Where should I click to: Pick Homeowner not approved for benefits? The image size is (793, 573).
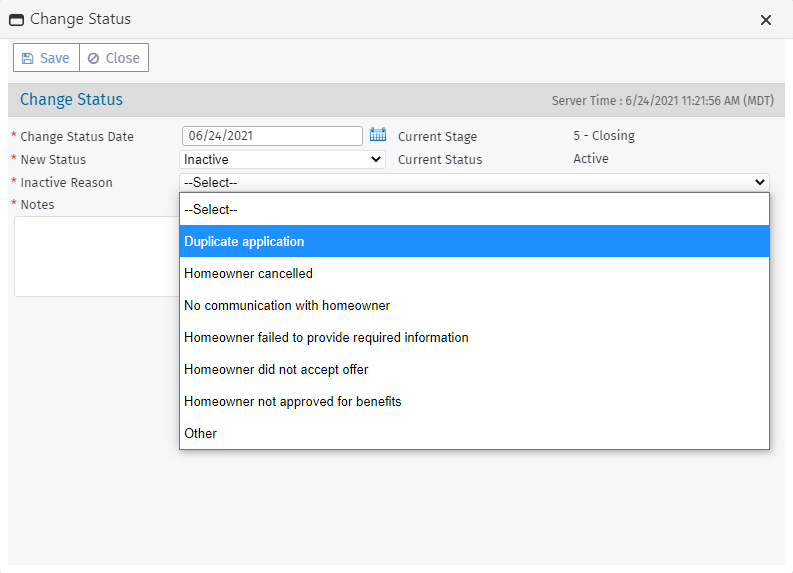click(x=474, y=402)
